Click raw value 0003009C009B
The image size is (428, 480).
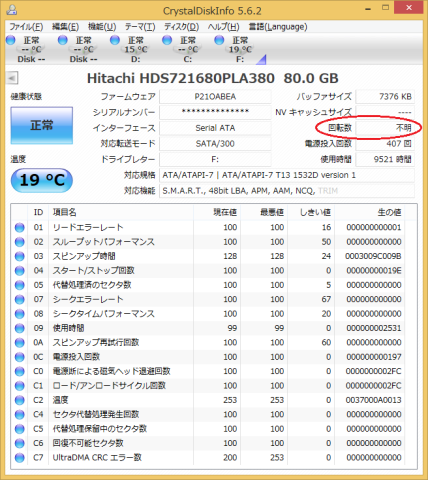373,256
